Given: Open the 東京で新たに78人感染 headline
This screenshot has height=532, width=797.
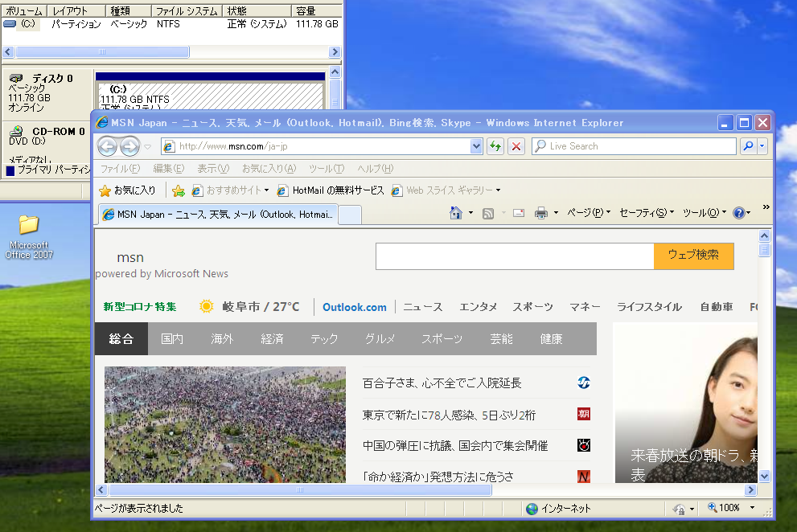Looking at the screenshot, I should (x=449, y=415).
